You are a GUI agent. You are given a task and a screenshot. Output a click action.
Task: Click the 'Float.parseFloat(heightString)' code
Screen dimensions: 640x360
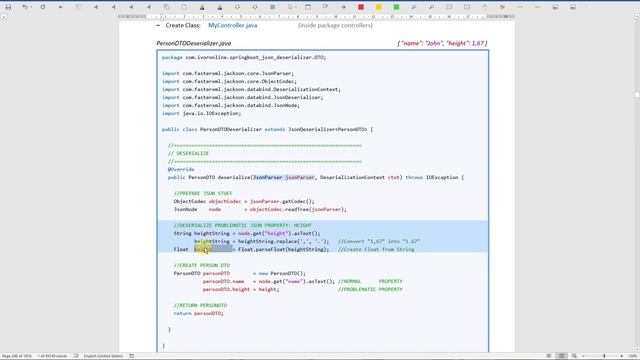[283, 249]
